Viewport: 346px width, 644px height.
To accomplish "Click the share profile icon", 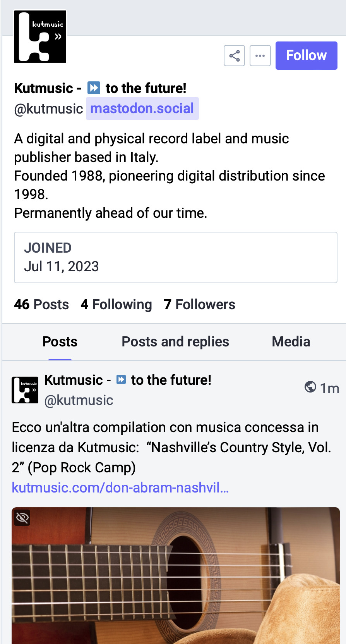I will [x=234, y=56].
